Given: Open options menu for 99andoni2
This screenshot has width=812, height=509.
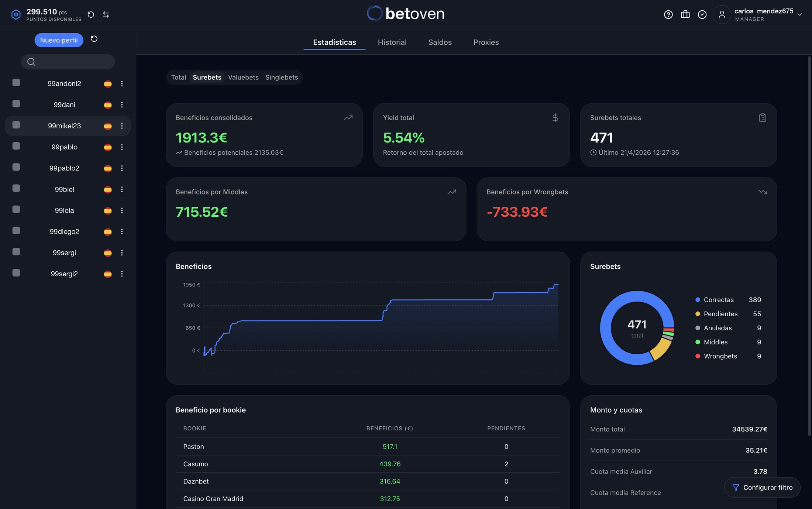Looking at the screenshot, I should pyautogui.click(x=122, y=84).
